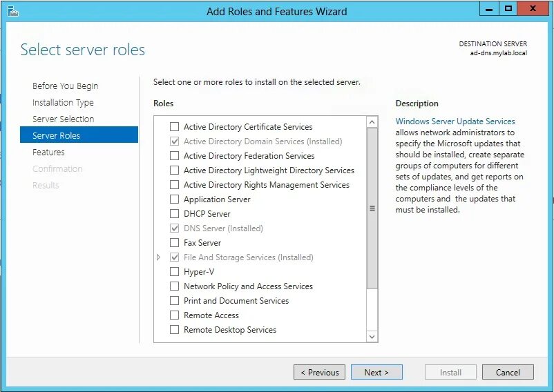Viewport: 554px width, 392px height.
Task: Open the Installation Type step
Action: [63, 103]
